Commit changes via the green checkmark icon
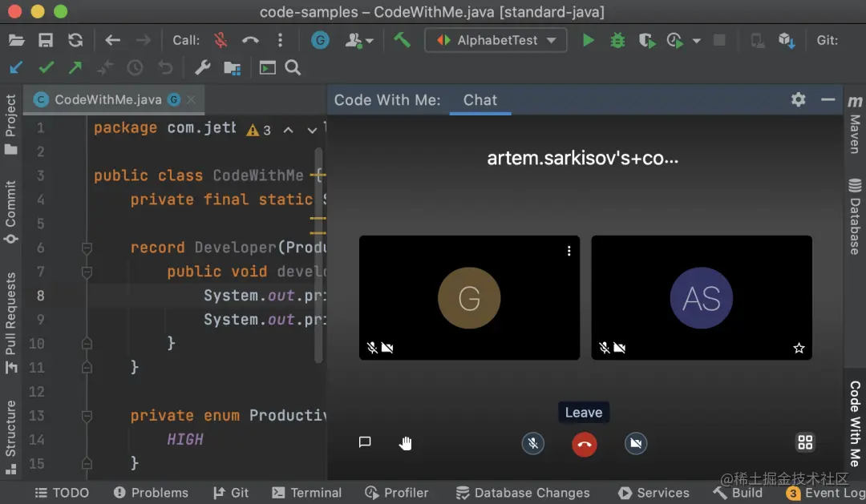Viewport: 866px width, 504px height. (x=46, y=67)
